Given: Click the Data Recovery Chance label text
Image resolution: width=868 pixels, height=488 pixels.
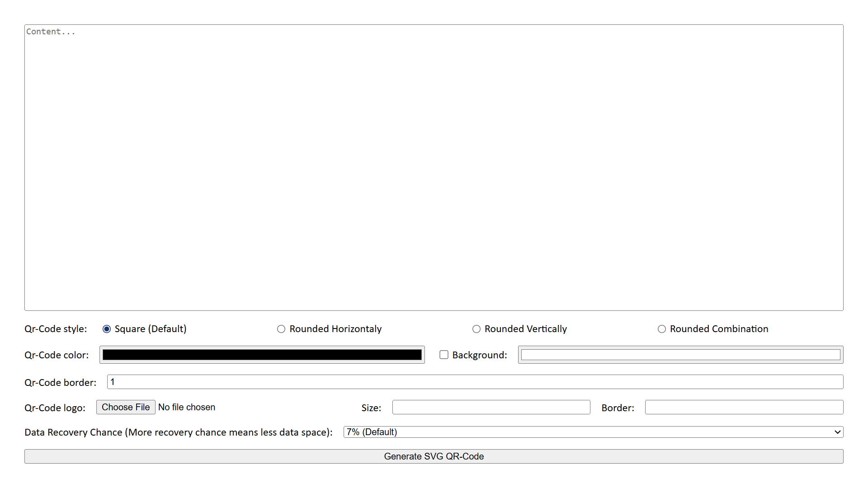Looking at the screenshot, I should tap(179, 432).
